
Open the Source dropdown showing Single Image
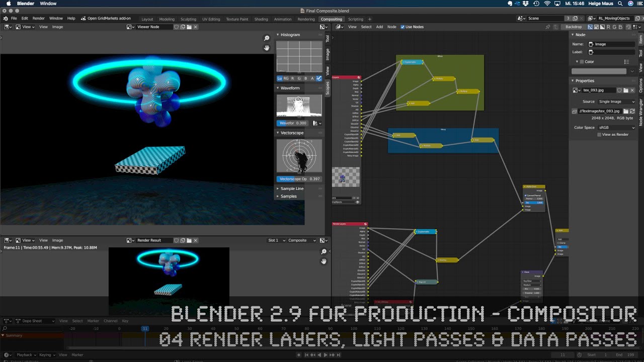pos(616,102)
